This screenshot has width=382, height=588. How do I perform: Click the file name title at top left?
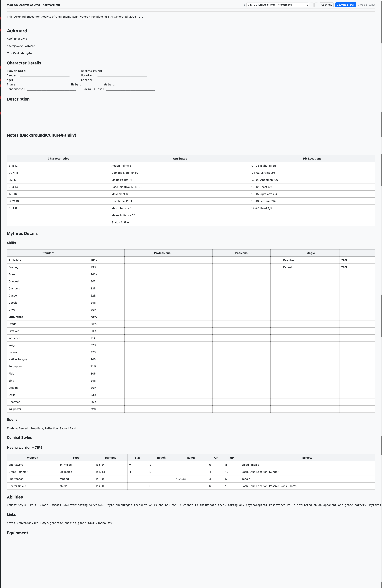click(33, 5)
